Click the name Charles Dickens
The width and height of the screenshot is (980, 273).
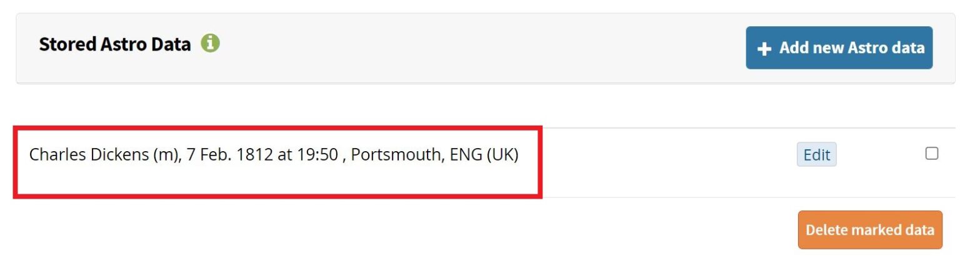point(89,155)
